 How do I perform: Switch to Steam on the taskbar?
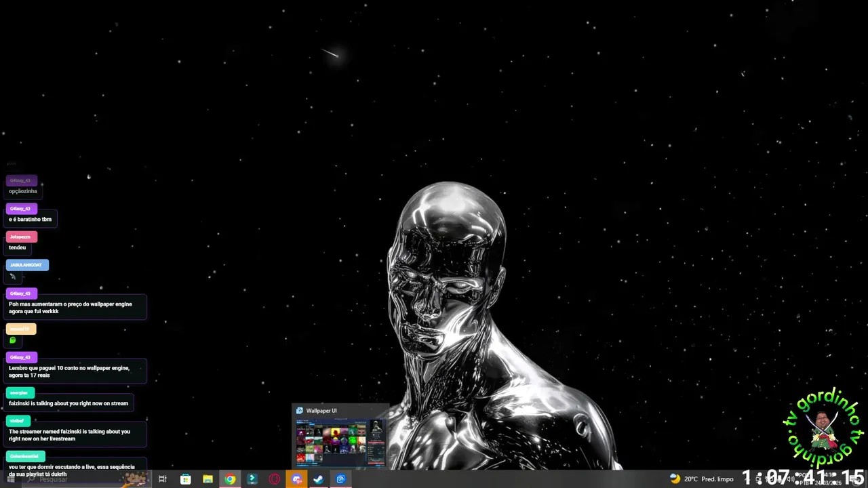click(x=318, y=479)
